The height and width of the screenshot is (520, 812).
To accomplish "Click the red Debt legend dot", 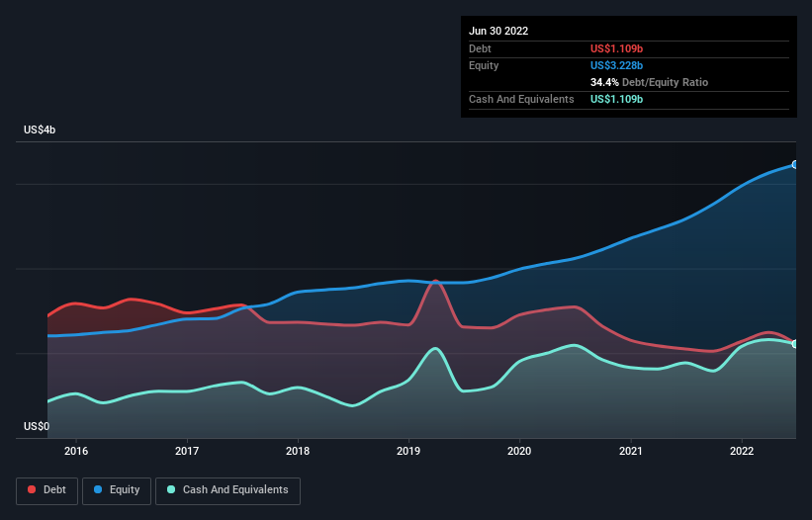I will [32, 489].
